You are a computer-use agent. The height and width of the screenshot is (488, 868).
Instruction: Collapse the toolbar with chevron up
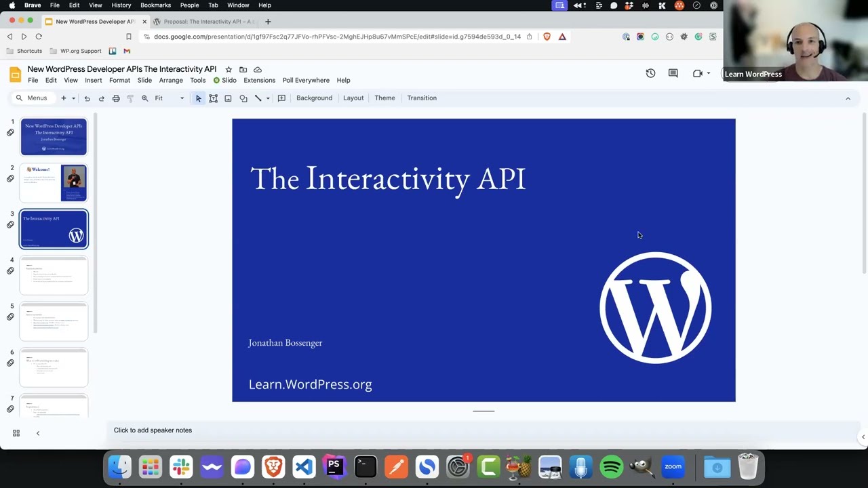pyautogui.click(x=848, y=98)
